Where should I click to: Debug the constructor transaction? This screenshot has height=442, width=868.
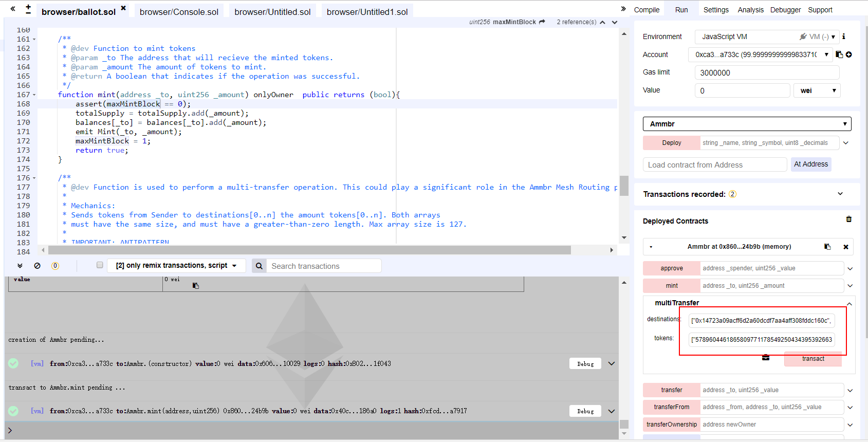585,364
